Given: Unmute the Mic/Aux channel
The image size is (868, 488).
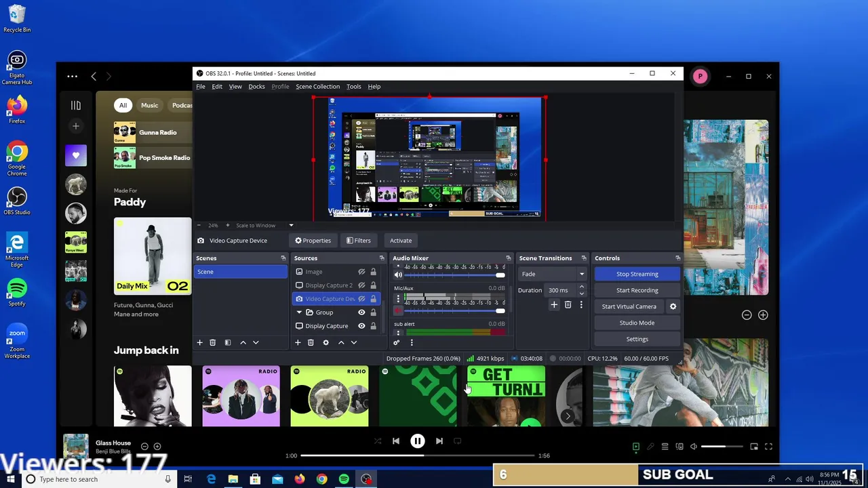Looking at the screenshot, I should (398, 311).
